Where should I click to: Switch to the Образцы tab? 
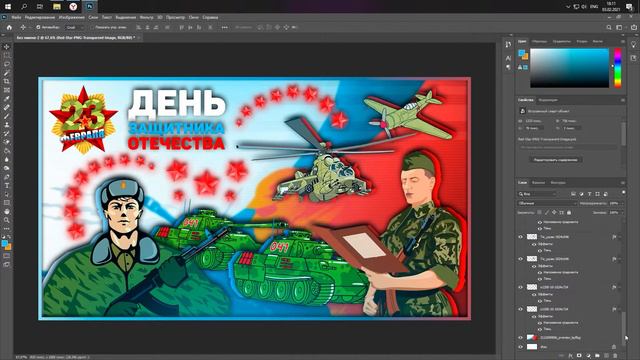point(539,41)
